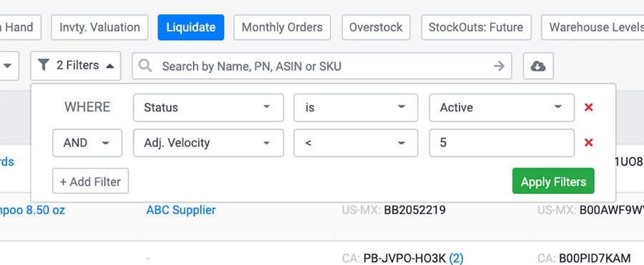Image resolution: width=644 pixels, height=265 pixels.
Task: Click the velocity value field containing 5
Action: (502, 143)
